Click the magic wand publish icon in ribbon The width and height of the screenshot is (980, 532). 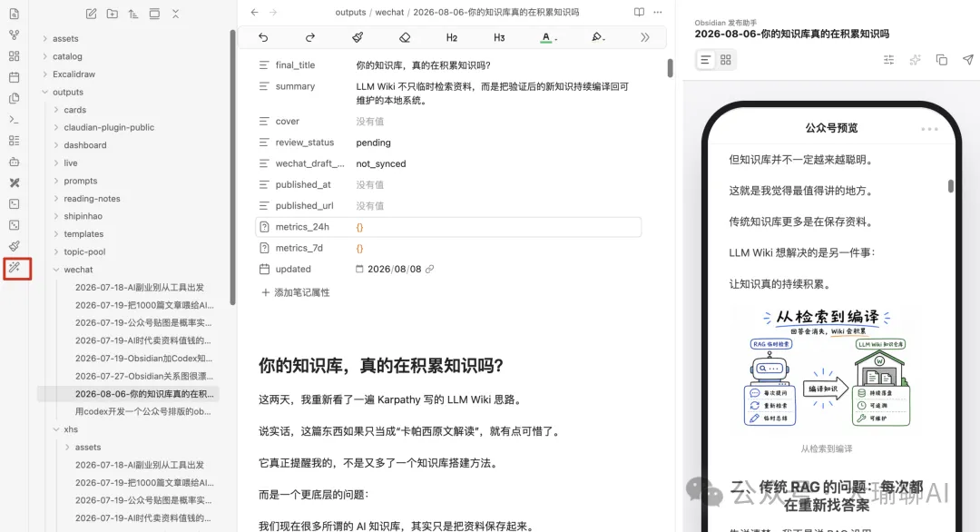(x=15, y=268)
